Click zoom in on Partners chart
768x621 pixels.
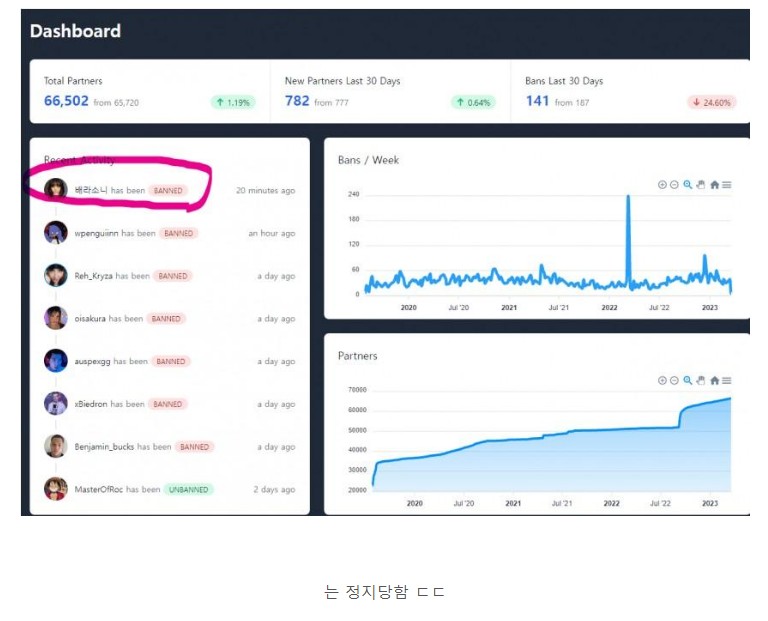coord(662,380)
